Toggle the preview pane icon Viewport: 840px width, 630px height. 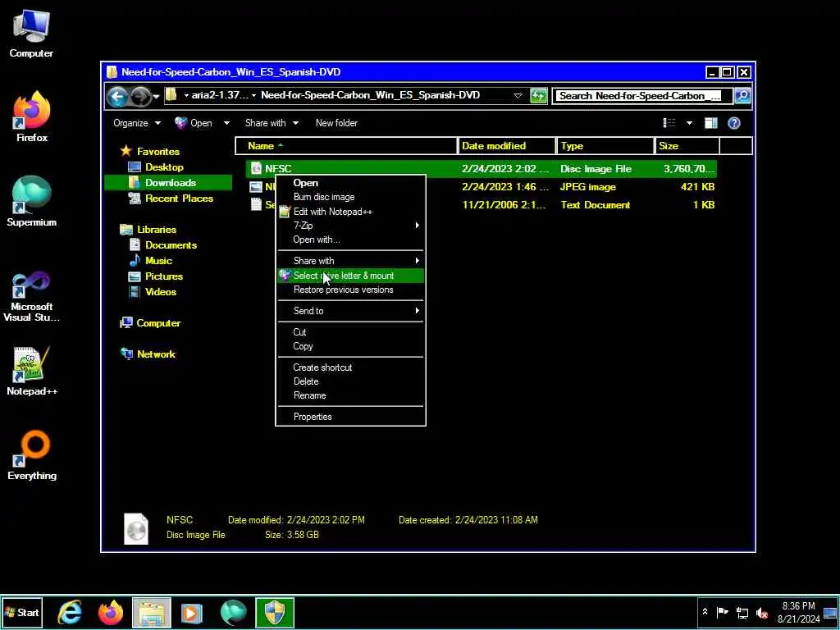pyautogui.click(x=710, y=123)
